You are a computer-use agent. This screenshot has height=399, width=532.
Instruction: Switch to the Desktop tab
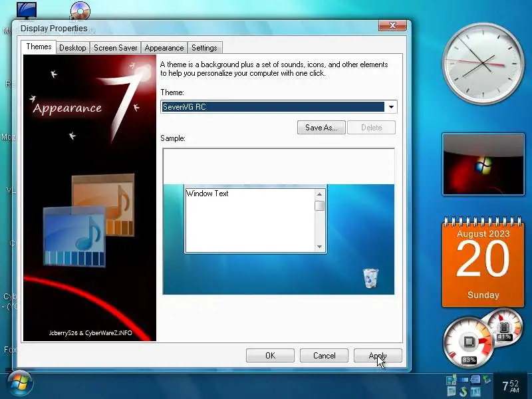click(x=72, y=48)
